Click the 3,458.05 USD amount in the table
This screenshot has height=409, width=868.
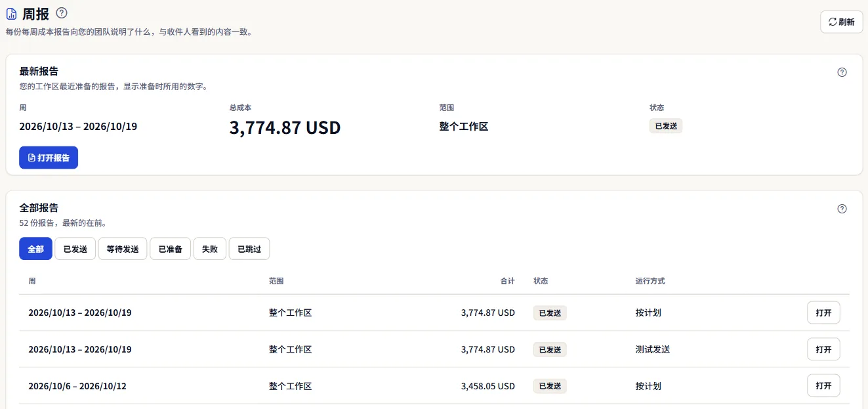488,386
